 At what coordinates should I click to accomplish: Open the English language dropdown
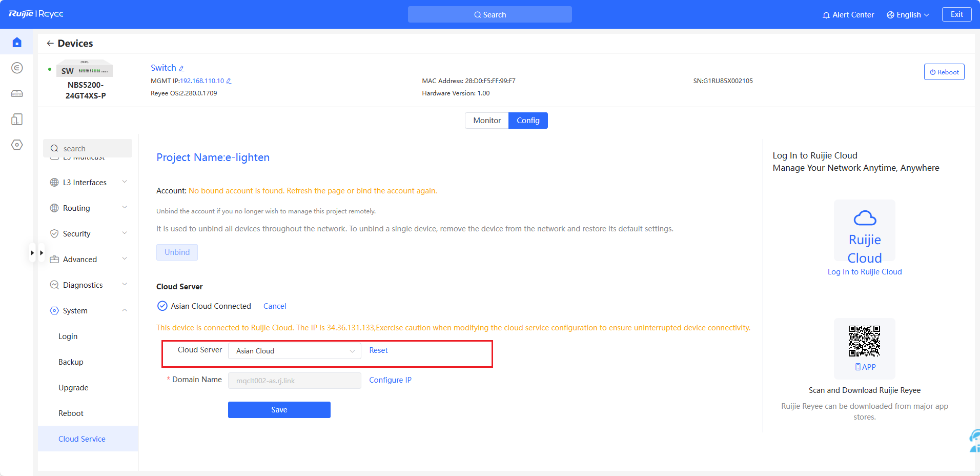tap(908, 15)
